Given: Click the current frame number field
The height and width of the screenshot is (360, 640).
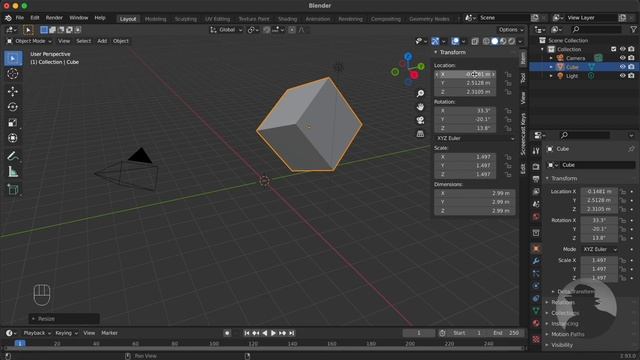Looking at the screenshot, I should (x=419, y=333).
